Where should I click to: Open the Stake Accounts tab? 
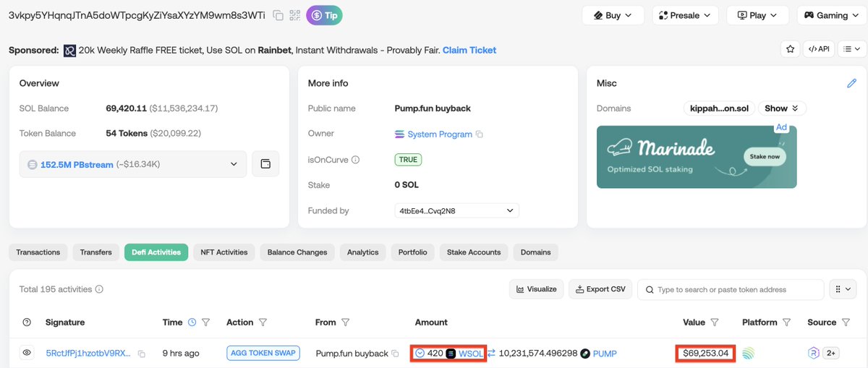(474, 252)
